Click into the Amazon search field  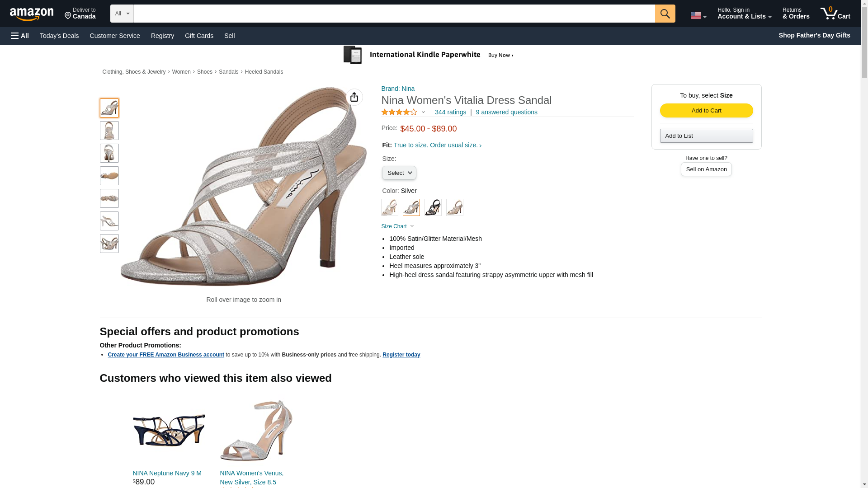(x=394, y=14)
